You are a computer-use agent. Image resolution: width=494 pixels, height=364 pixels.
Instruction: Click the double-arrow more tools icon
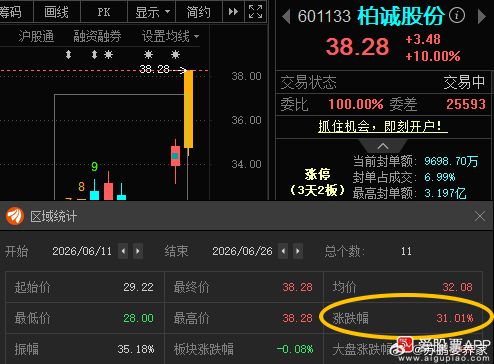coord(233,12)
